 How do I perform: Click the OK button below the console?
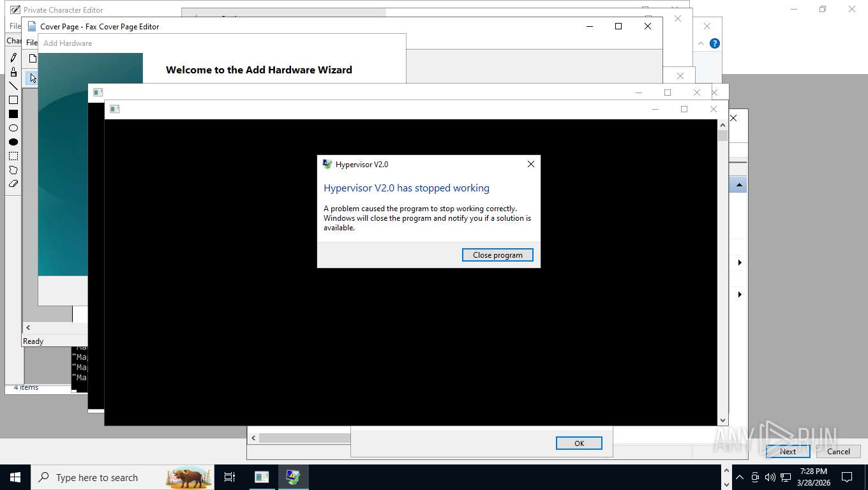pyautogui.click(x=579, y=443)
